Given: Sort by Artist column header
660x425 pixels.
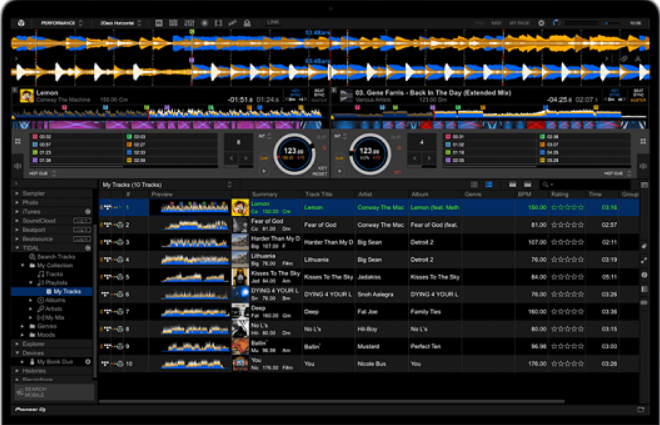Looking at the screenshot, I should (365, 194).
